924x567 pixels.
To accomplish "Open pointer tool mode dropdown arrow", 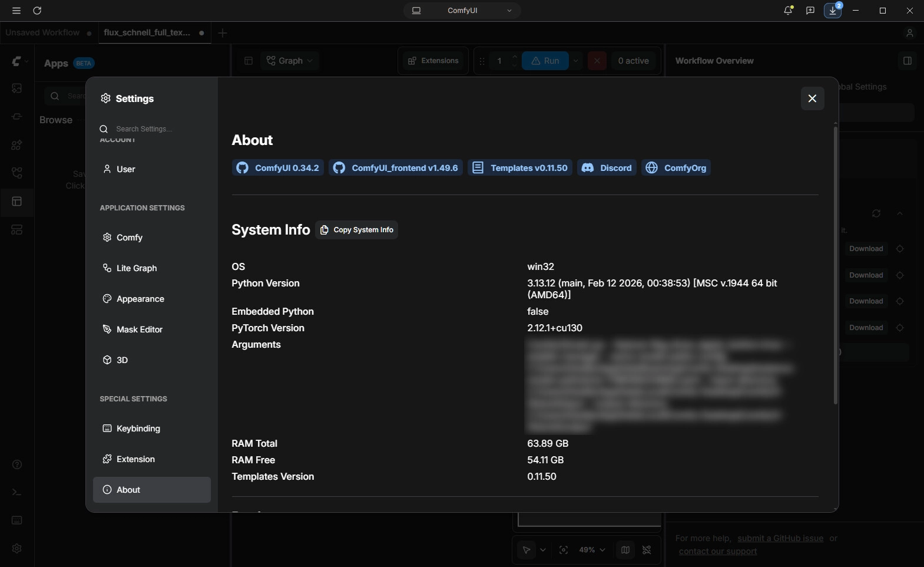I will [543, 550].
